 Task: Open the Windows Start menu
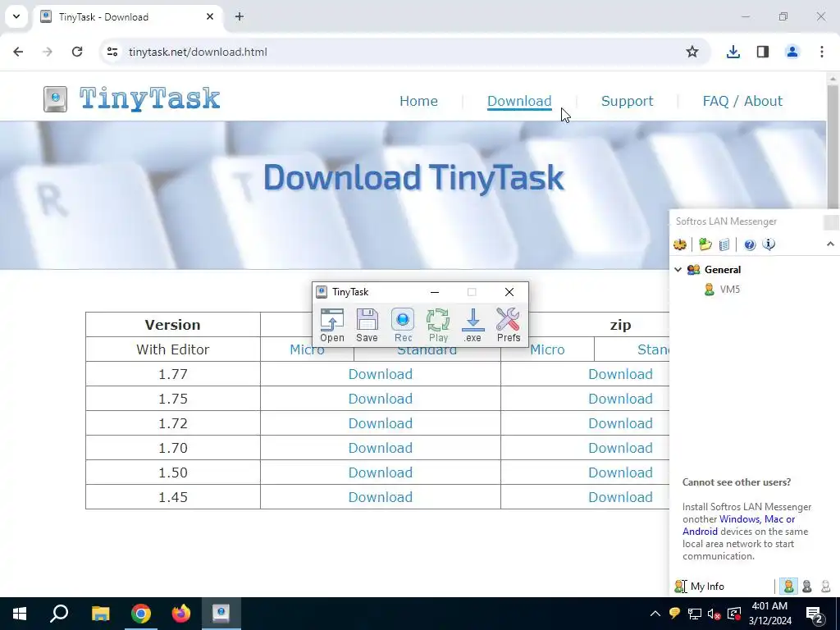[x=20, y=614]
